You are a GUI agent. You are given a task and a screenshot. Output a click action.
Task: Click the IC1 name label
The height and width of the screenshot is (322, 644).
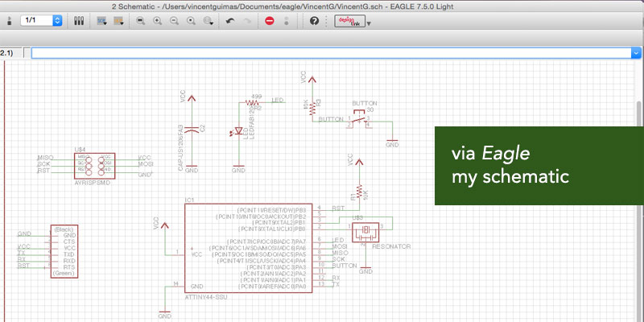pyautogui.click(x=189, y=200)
